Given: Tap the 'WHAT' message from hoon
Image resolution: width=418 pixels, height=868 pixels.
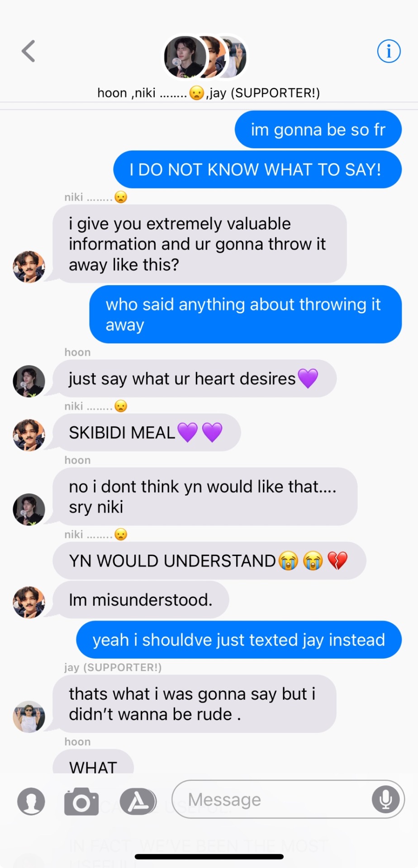Looking at the screenshot, I should point(93,762).
